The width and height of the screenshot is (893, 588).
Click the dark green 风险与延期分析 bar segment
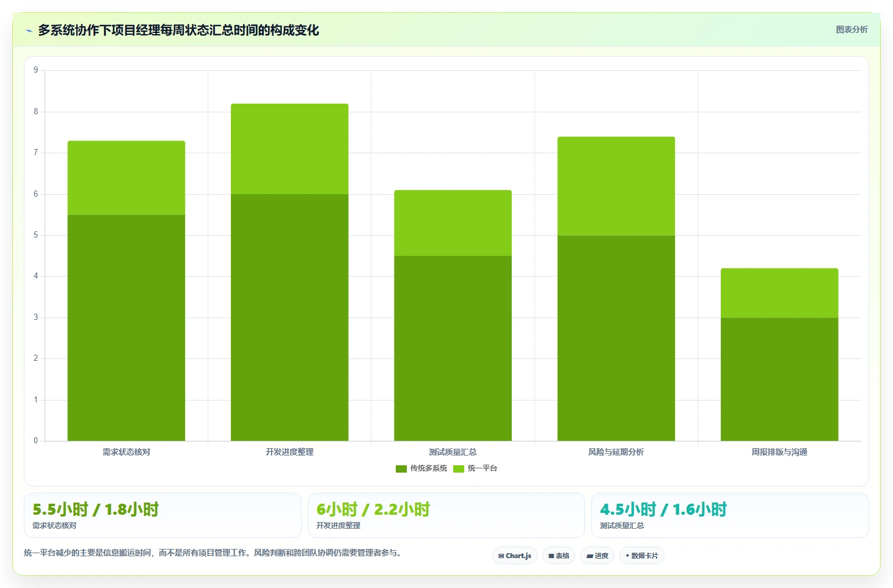point(616,338)
